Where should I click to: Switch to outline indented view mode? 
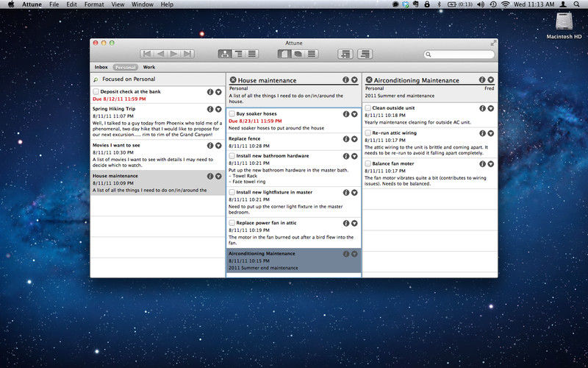pos(238,54)
